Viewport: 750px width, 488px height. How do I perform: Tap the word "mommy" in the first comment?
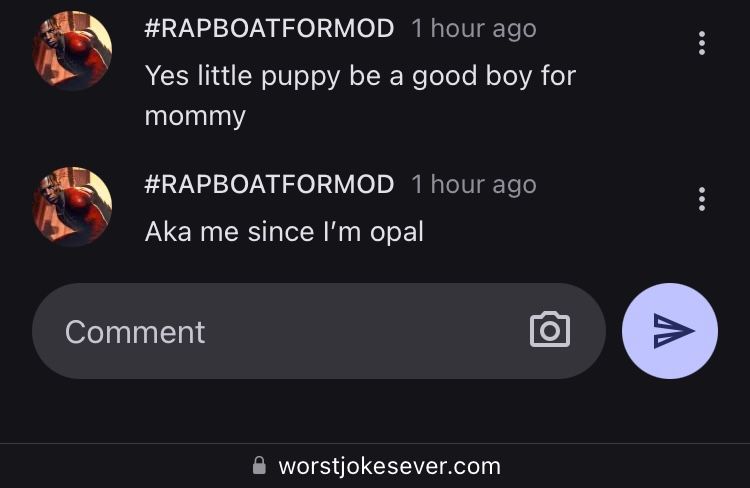click(195, 115)
